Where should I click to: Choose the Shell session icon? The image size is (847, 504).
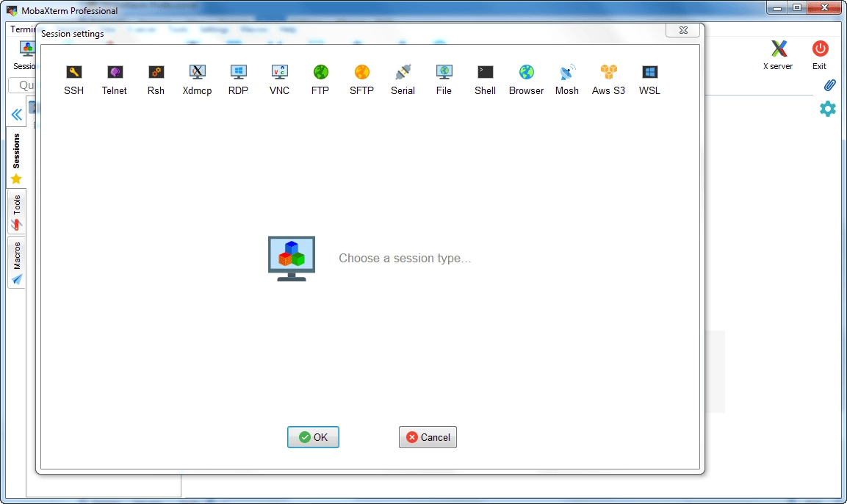click(x=485, y=80)
